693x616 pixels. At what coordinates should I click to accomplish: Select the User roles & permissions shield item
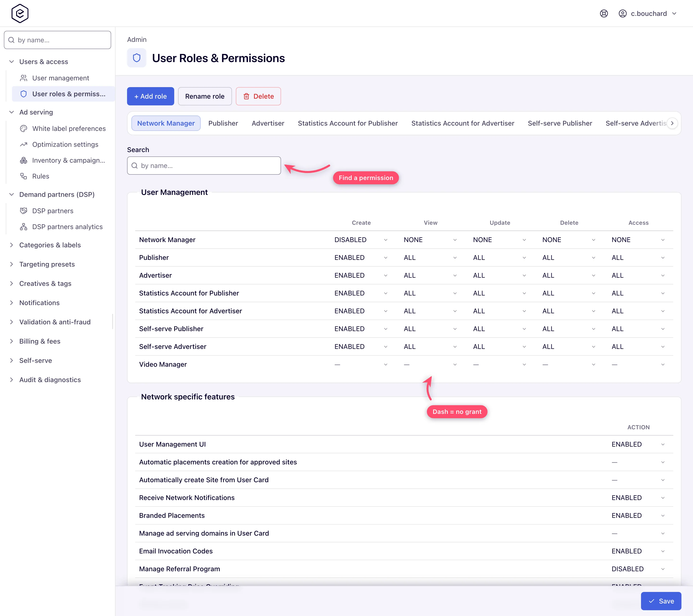63,94
